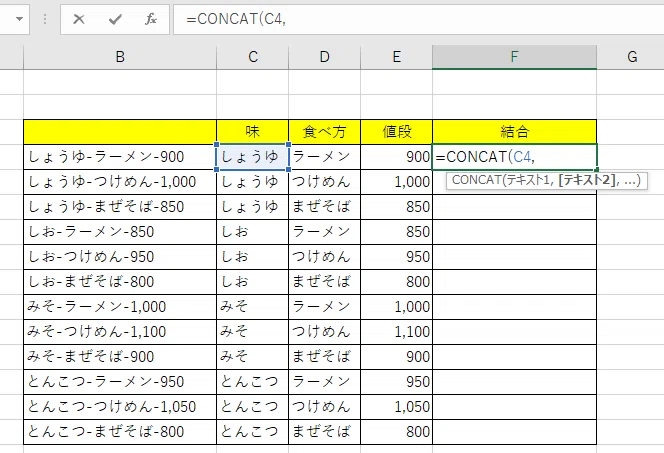Click cell とんこつ-つけめん-1,050
Screen dimensions: 664x453
120,407
